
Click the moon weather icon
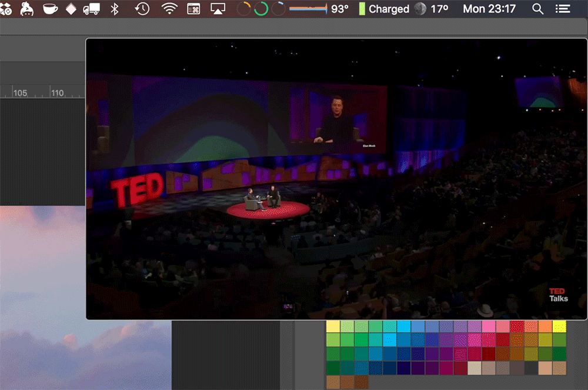tap(420, 9)
